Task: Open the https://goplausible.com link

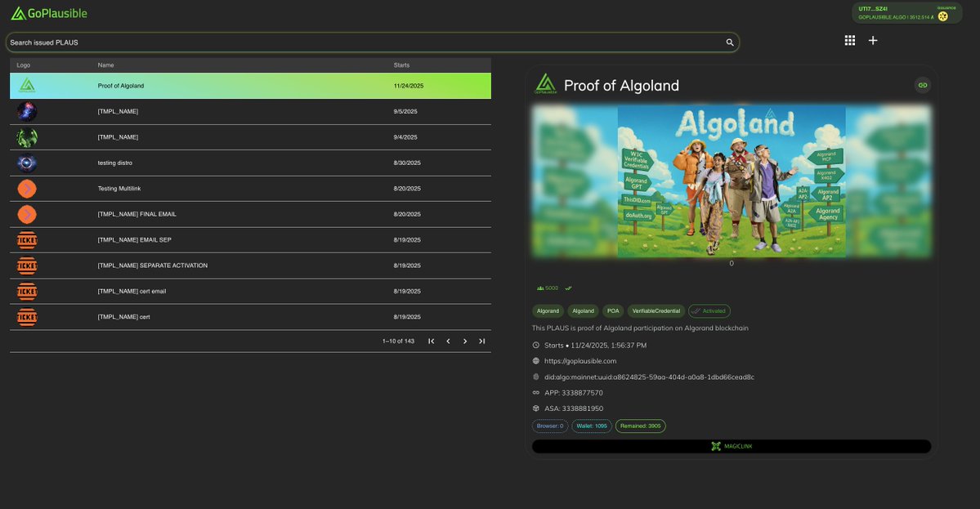Action: pos(580,361)
